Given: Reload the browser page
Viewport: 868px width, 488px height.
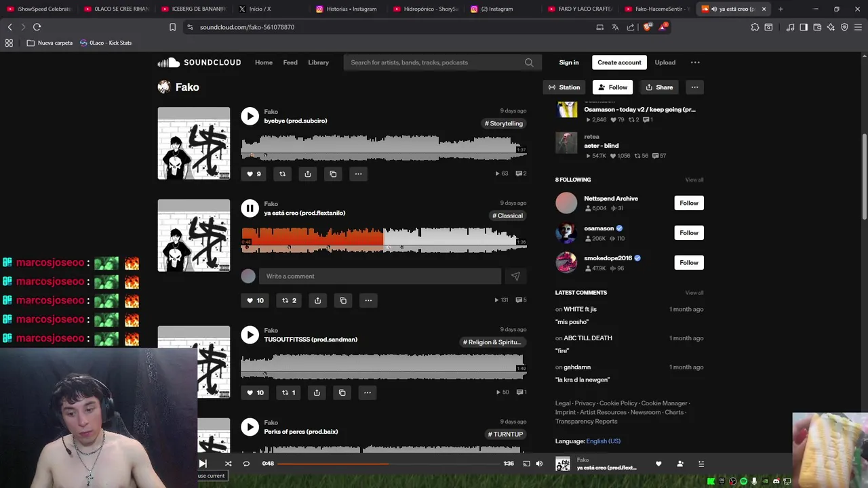Looking at the screenshot, I should 37,27.
